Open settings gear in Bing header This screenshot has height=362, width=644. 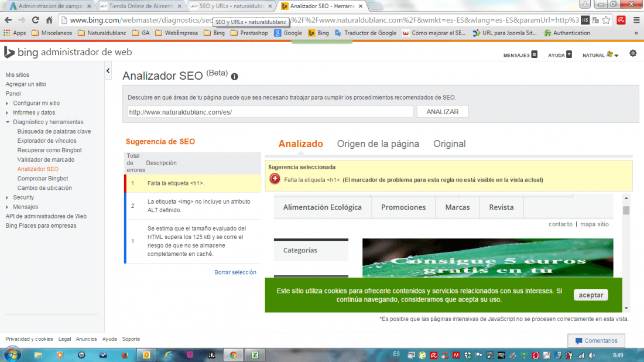[x=633, y=53]
